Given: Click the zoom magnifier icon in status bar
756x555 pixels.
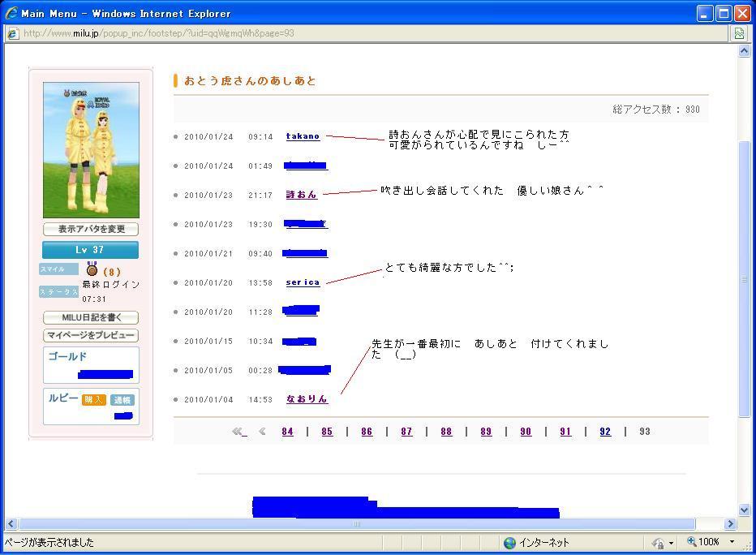Looking at the screenshot, I should pyautogui.click(x=692, y=542).
